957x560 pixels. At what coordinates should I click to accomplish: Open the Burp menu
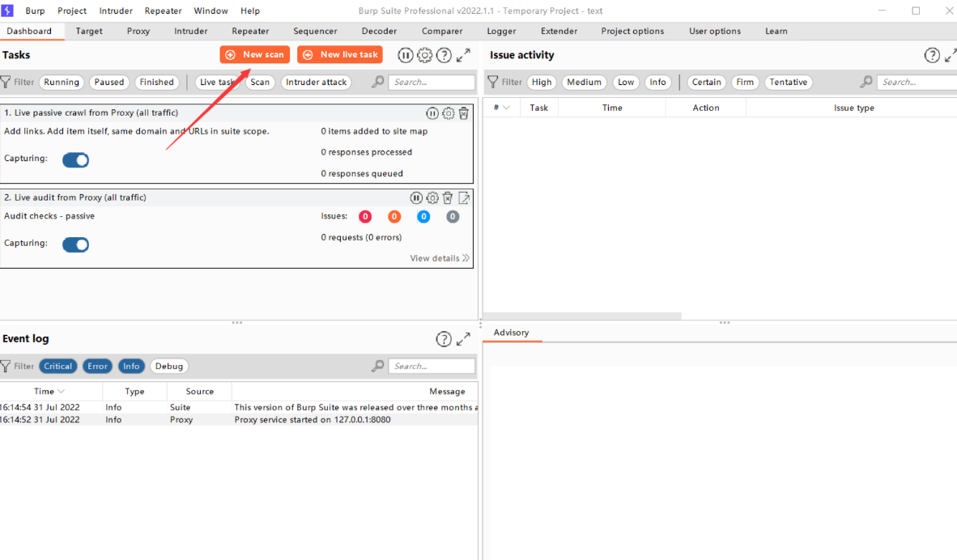click(35, 11)
